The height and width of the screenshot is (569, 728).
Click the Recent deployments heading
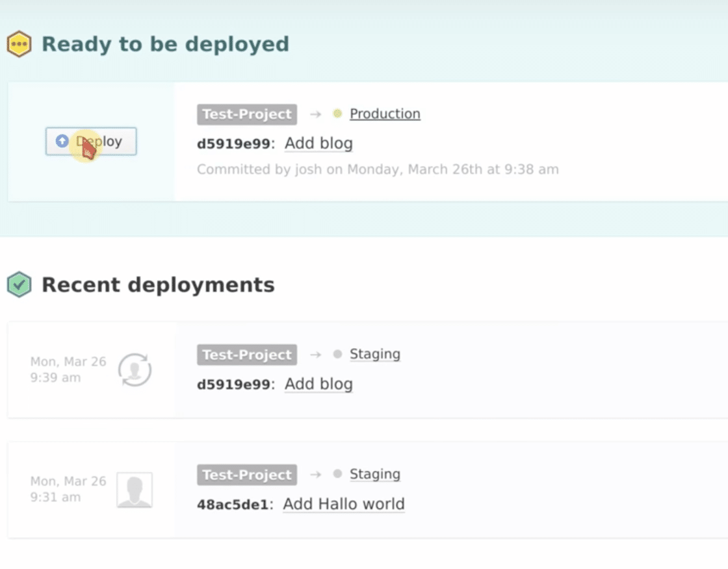[158, 285]
